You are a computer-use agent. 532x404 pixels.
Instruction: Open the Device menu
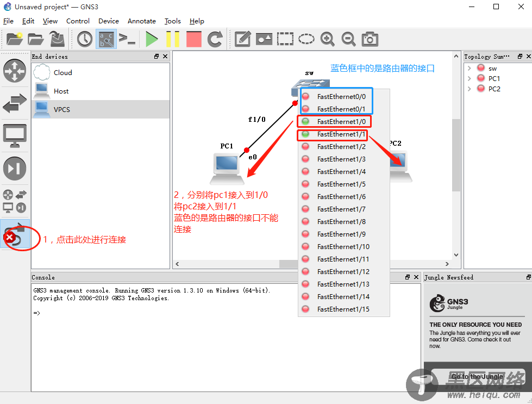click(109, 21)
